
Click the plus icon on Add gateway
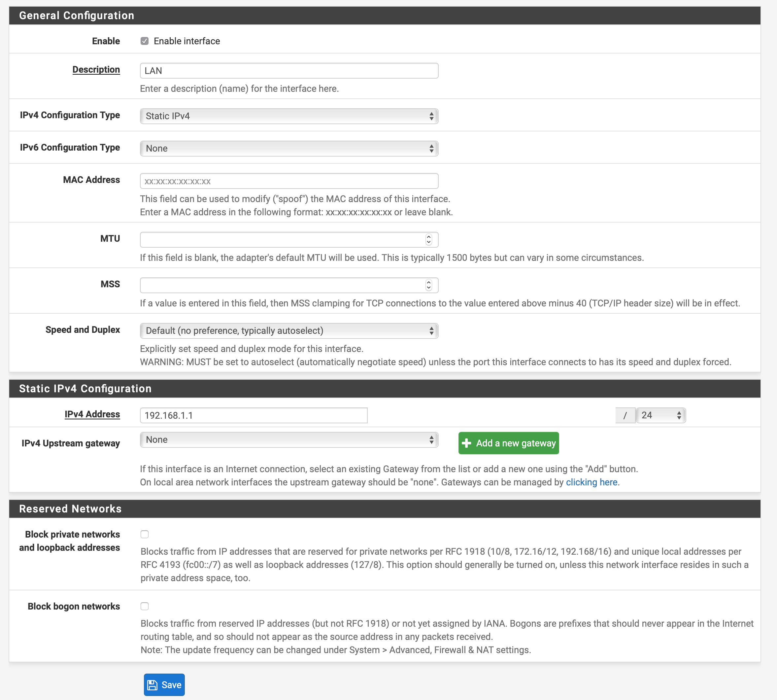466,443
